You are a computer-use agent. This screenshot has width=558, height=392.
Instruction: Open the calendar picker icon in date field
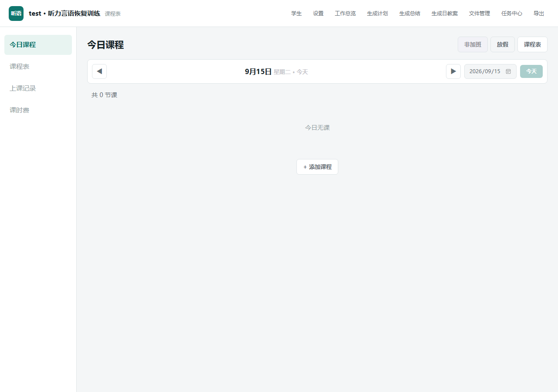pyautogui.click(x=508, y=71)
